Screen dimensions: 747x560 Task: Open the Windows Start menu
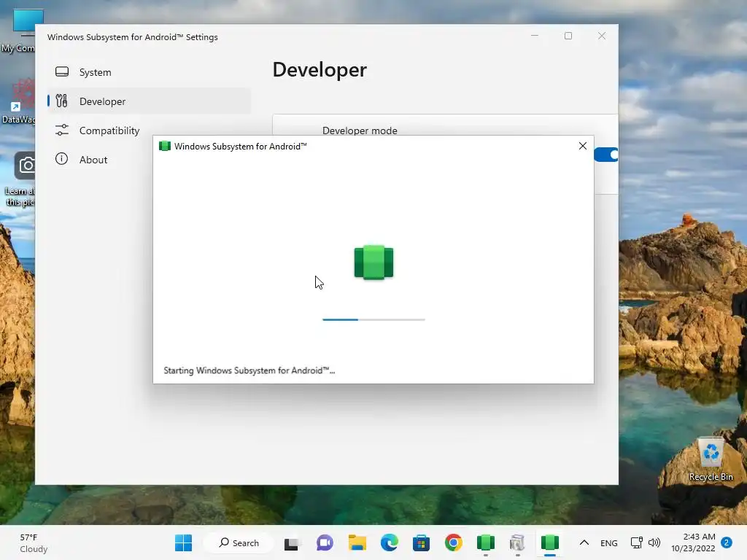click(x=183, y=542)
